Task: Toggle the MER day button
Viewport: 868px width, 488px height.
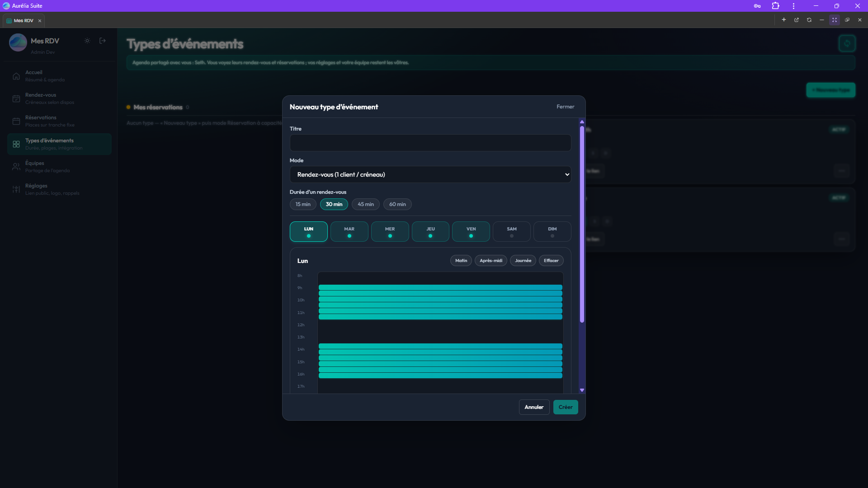Action: (x=390, y=232)
